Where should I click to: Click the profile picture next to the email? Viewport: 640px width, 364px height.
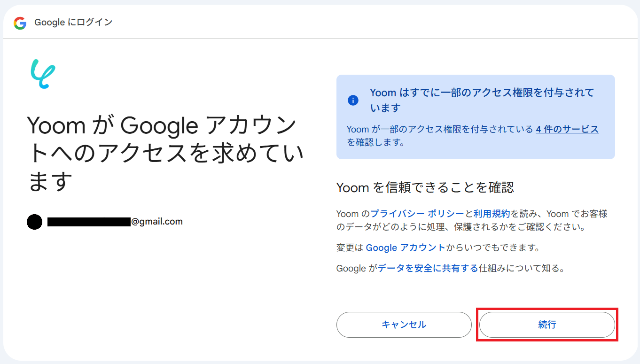click(34, 222)
